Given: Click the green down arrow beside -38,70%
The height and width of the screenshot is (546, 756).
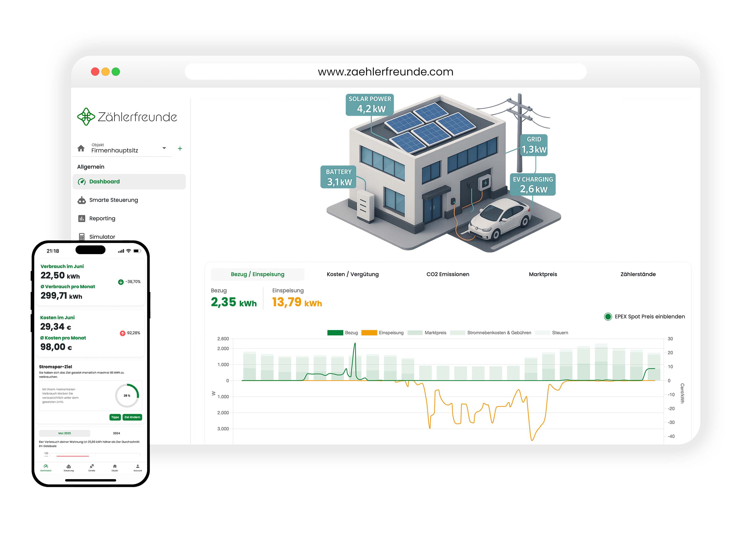Looking at the screenshot, I should pyautogui.click(x=121, y=282).
